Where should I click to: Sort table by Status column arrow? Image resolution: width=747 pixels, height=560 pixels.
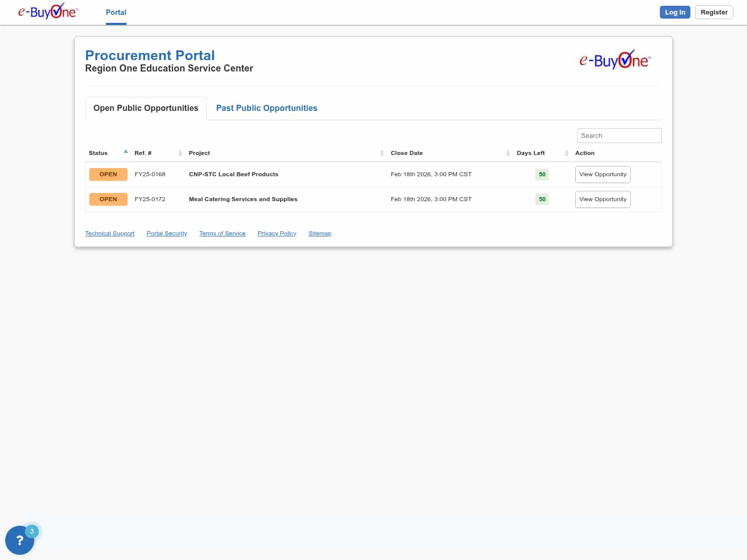coord(126,152)
